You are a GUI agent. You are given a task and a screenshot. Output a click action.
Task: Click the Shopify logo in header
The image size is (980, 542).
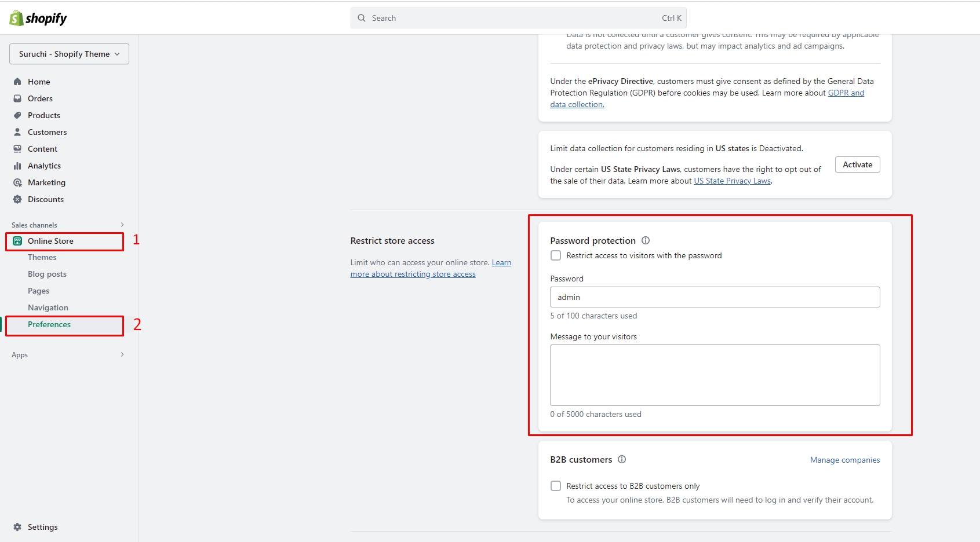[38, 18]
